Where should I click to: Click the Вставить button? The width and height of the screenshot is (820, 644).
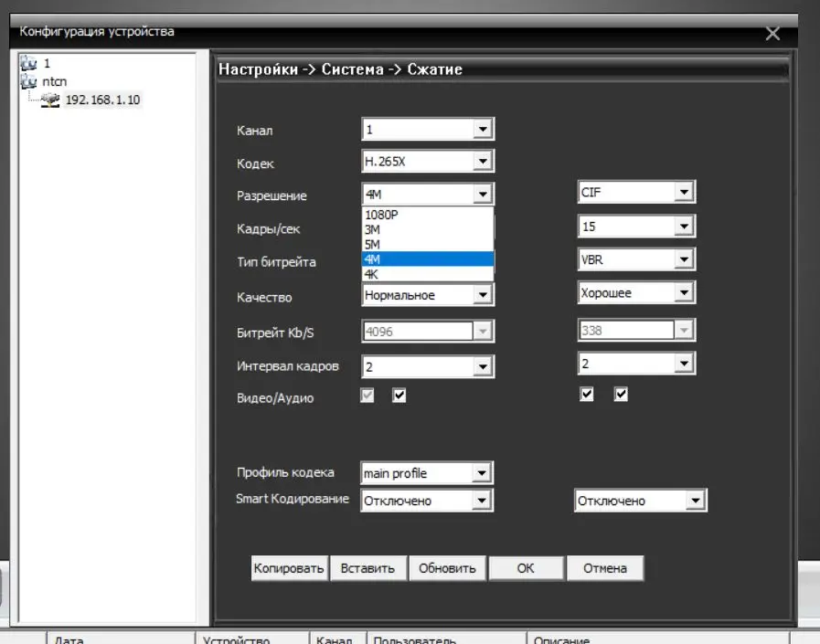pyautogui.click(x=368, y=568)
